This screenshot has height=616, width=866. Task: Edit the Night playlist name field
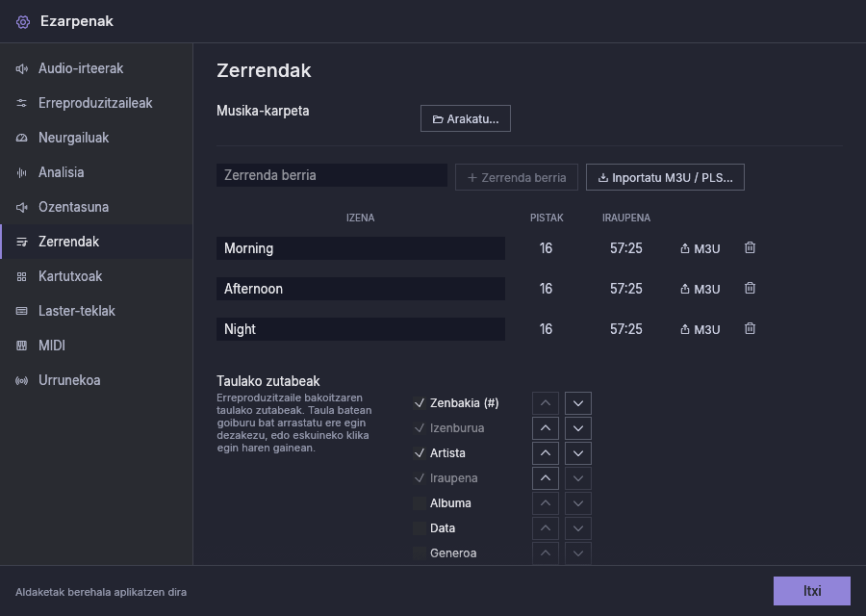click(x=361, y=329)
